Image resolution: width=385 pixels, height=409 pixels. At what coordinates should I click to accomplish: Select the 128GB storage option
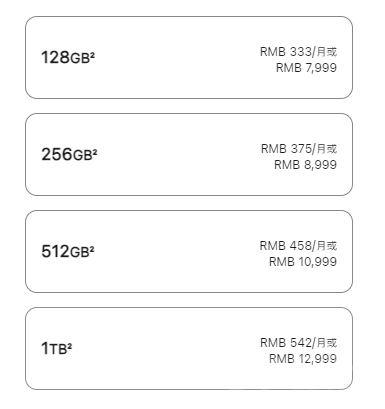[x=189, y=57]
